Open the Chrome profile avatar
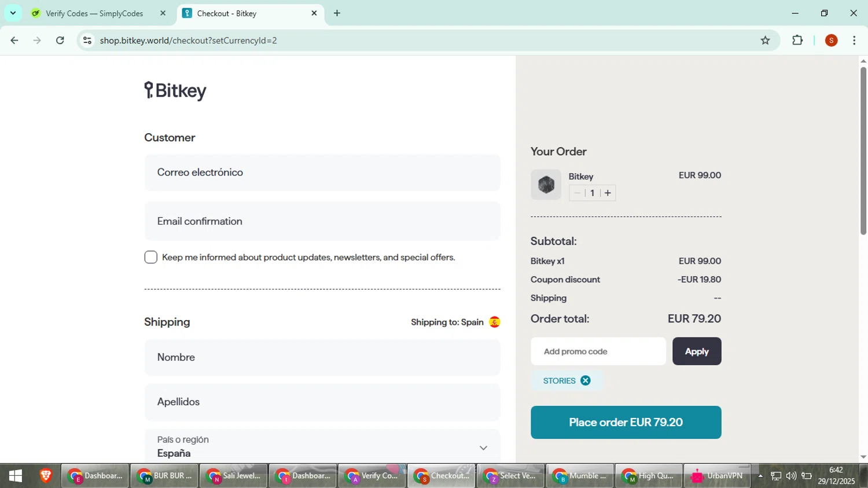Image resolution: width=868 pixels, height=488 pixels. pyautogui.click(x=832, y=40)
